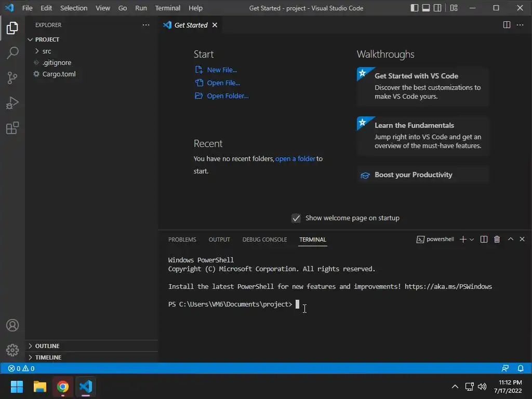Screen dimensions: 532x399
Task: Open the File menu
Action: point(27,8)
